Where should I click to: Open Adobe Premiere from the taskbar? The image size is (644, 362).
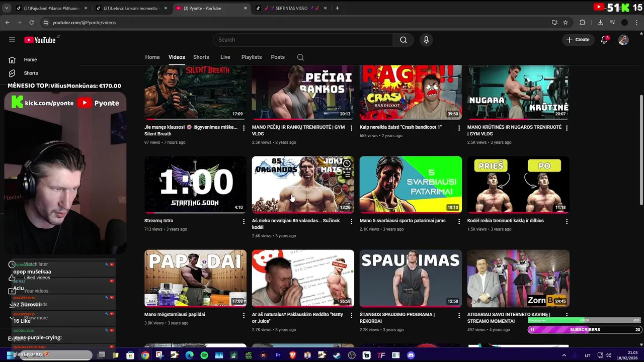click(278, 355)
